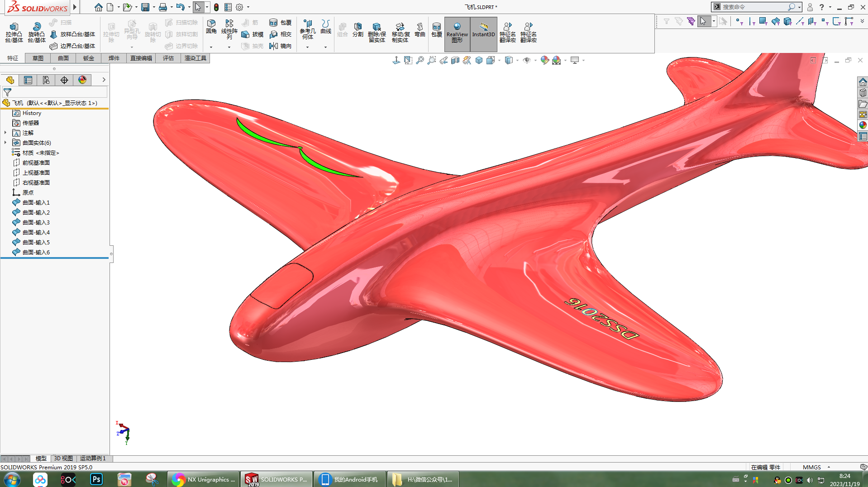Click the Rebuild traffic light icon

coord(216,7)
